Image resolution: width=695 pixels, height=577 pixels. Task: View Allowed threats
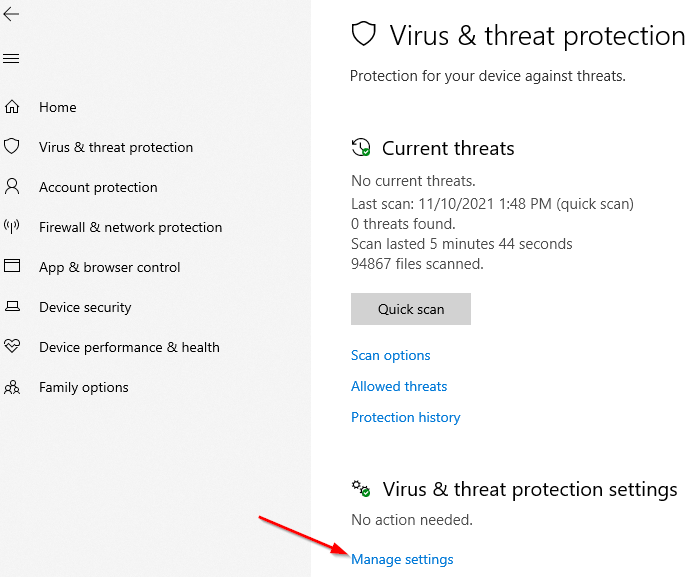coord(399,386)
